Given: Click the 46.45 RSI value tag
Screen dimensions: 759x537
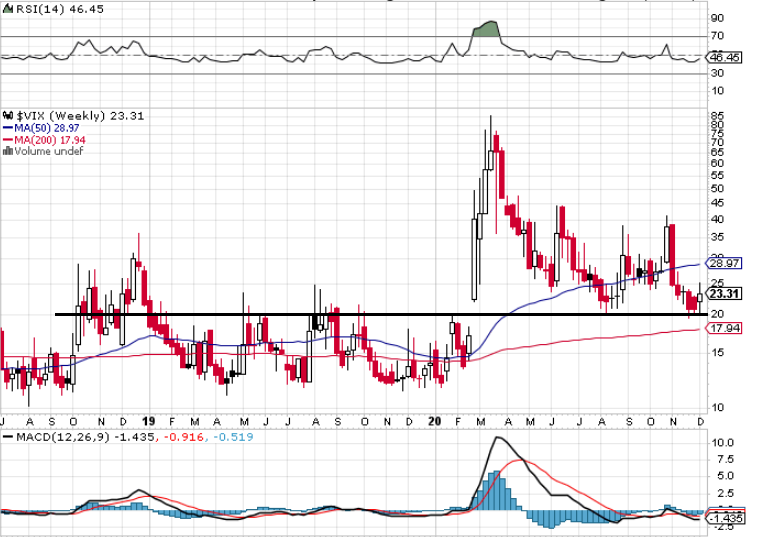Looking at the screenshot, I should (726, 58).
